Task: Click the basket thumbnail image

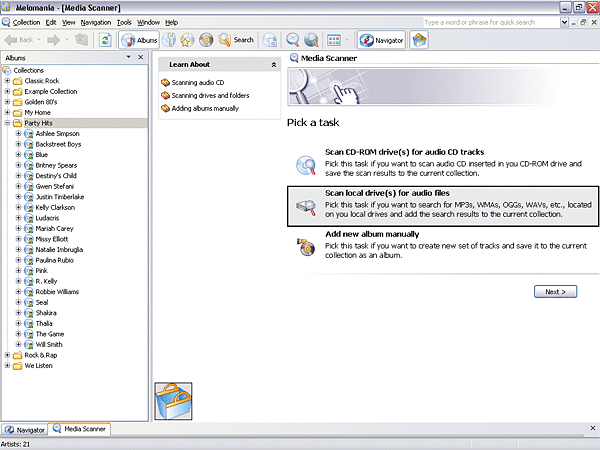Action: click(173, 401)
